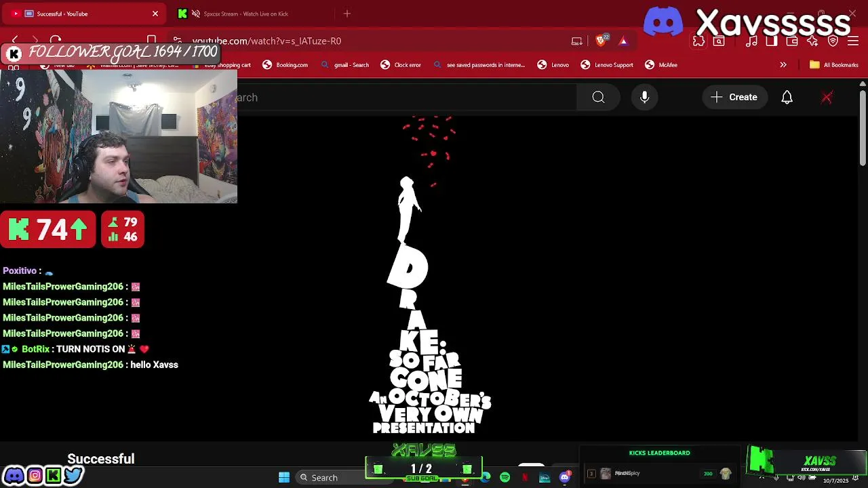
Task: Open Microsoft Edge from the taskbar
Action: coord(486,478)
